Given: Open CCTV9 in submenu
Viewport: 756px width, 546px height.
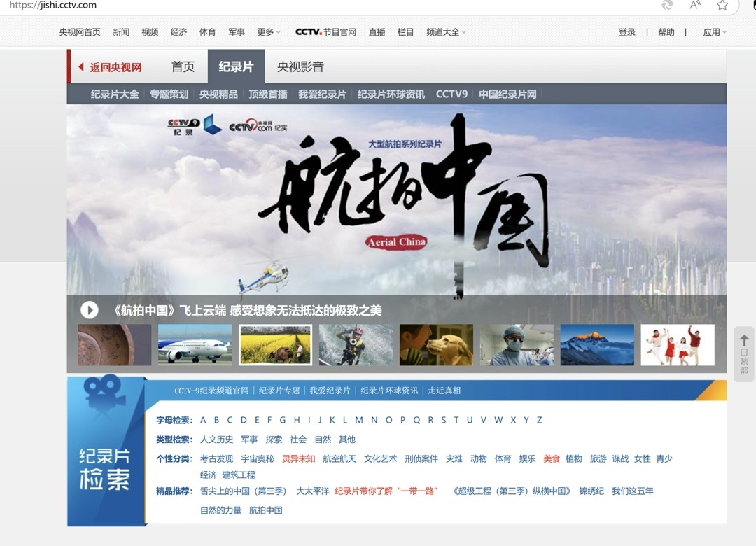Looking at the screenshot, I should (x=451, y=94).
